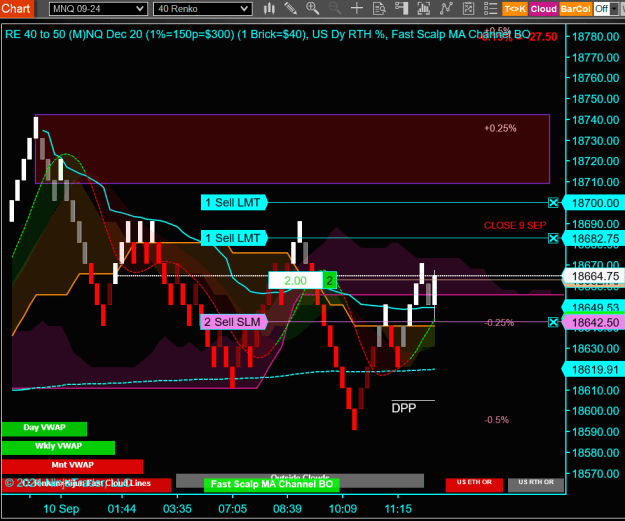This screenshot has width=625, height=521.
Task: Click the zoom in magnifier icon
Action: coord(312,8)
